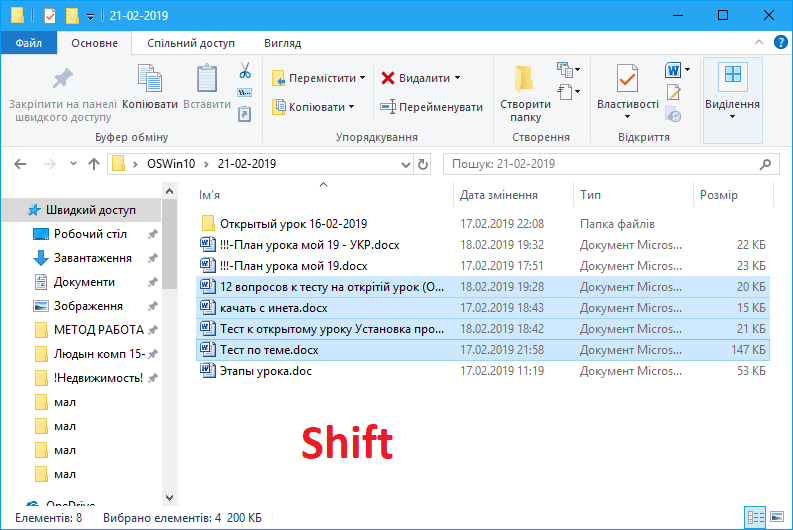Click the Properties icon in title bar
The height and width of the screenshot is (530, 793).
(x=50, y=16)
